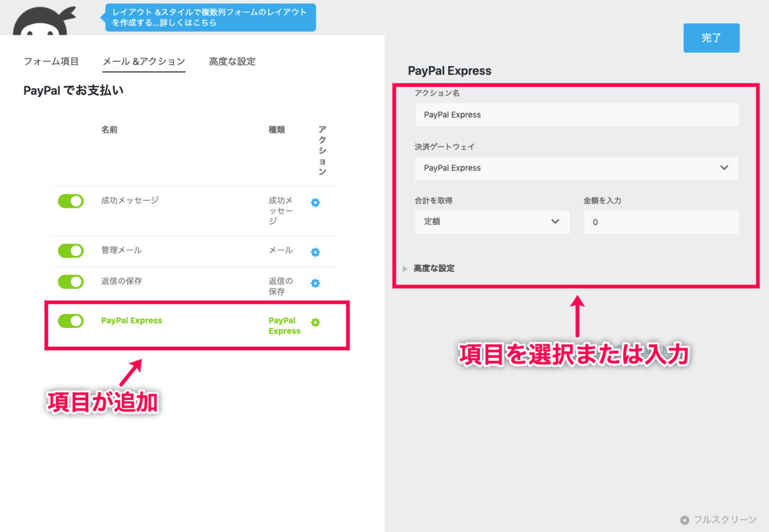Open the 高度な設定 tab
The image size is (769, 532).
point(233,61)
